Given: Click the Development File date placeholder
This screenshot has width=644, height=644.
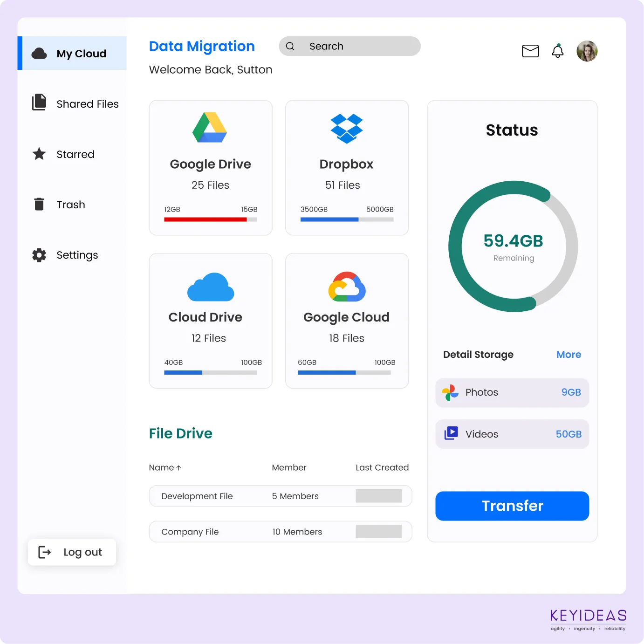Looking at the screenshot, I should tap(379, 496).
